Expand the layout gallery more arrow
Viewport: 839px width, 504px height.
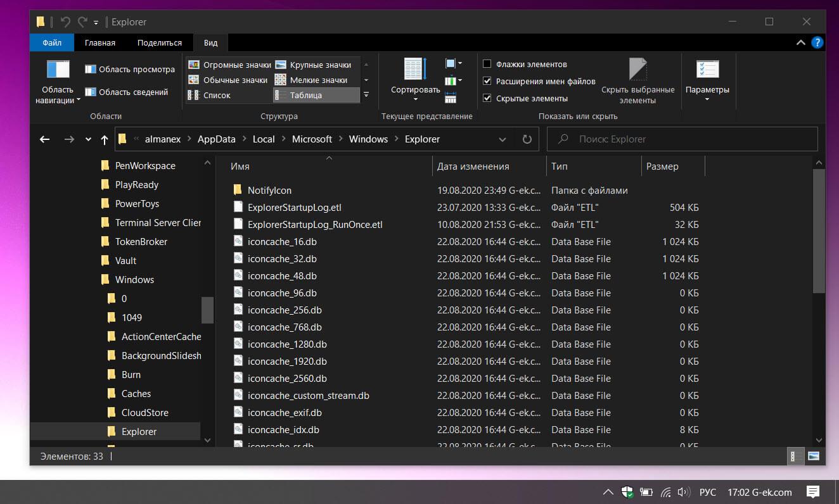point(366,95)
